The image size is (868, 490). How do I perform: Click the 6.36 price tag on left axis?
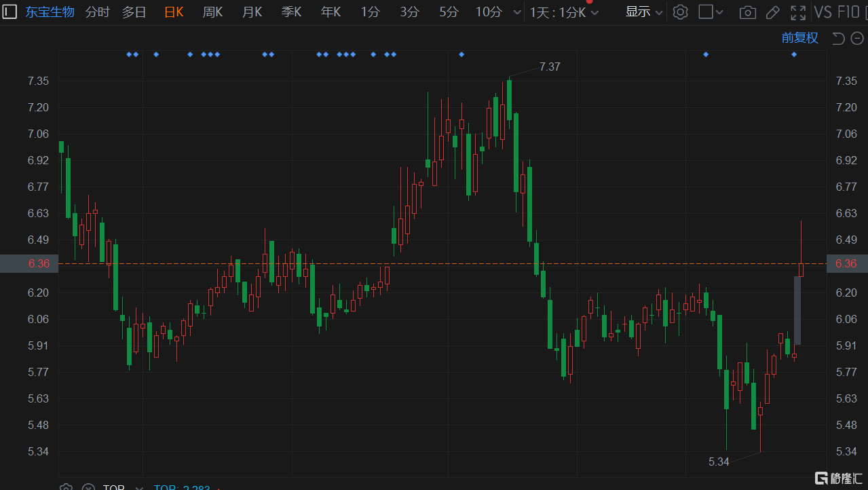29,263
